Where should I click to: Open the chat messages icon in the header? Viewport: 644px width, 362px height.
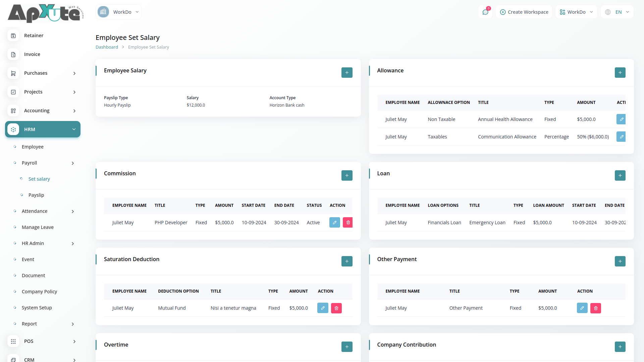coord(485,12)
